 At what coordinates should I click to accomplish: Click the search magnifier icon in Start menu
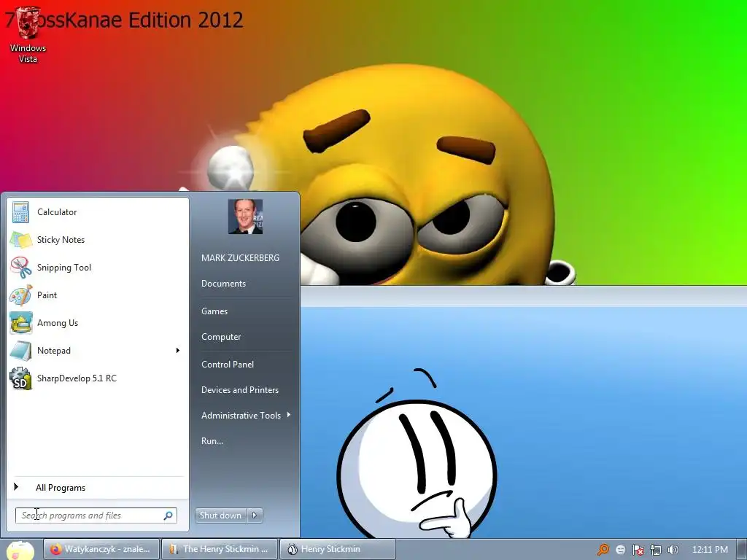169,516
